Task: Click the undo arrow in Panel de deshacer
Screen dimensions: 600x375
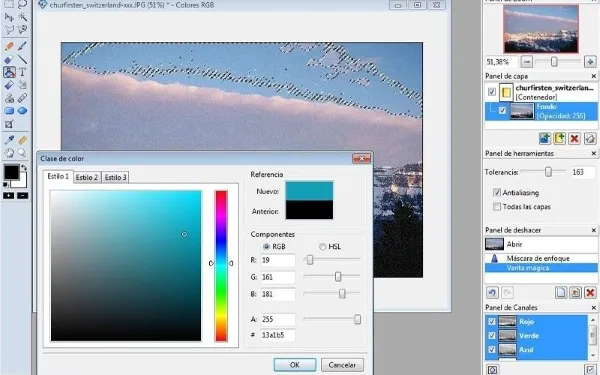Action: point(492,293)
